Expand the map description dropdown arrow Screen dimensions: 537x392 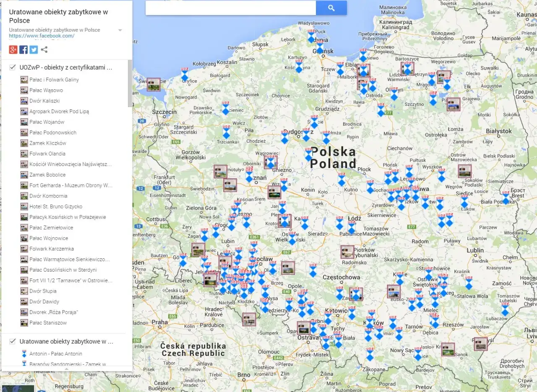[x=120, y=30]
